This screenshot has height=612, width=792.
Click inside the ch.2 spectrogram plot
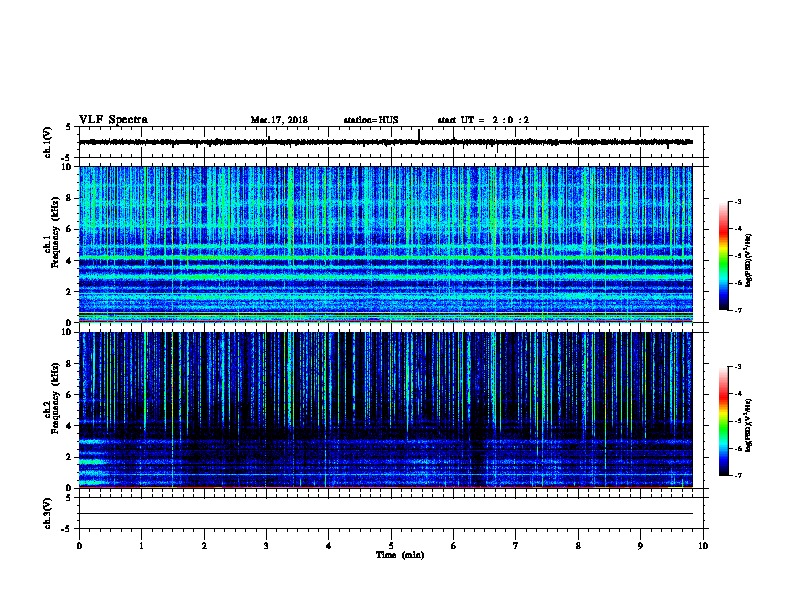(385, 410)
